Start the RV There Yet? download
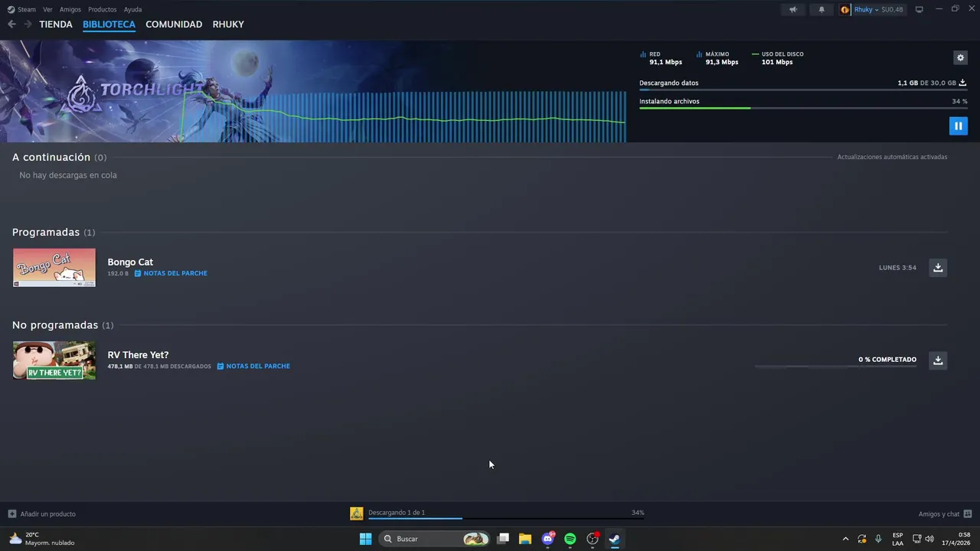980x551 pixels. point(938,360)
